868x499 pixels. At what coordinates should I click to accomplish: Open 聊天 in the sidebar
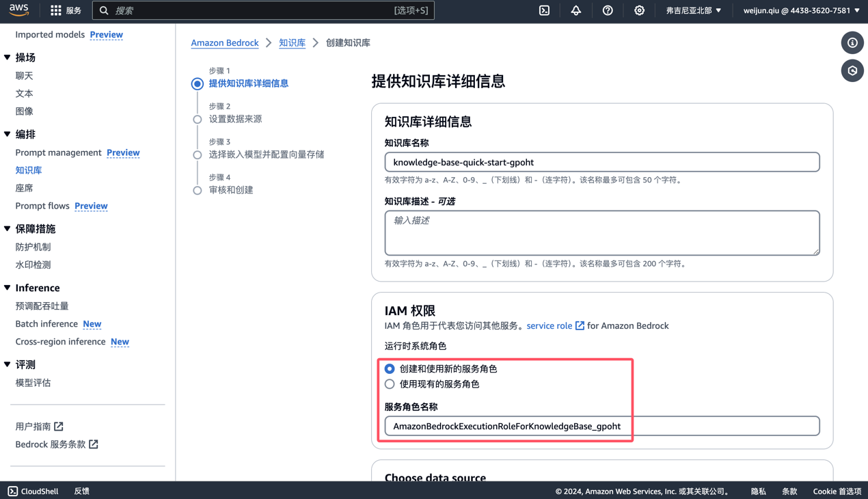click(x=25, y=76)
